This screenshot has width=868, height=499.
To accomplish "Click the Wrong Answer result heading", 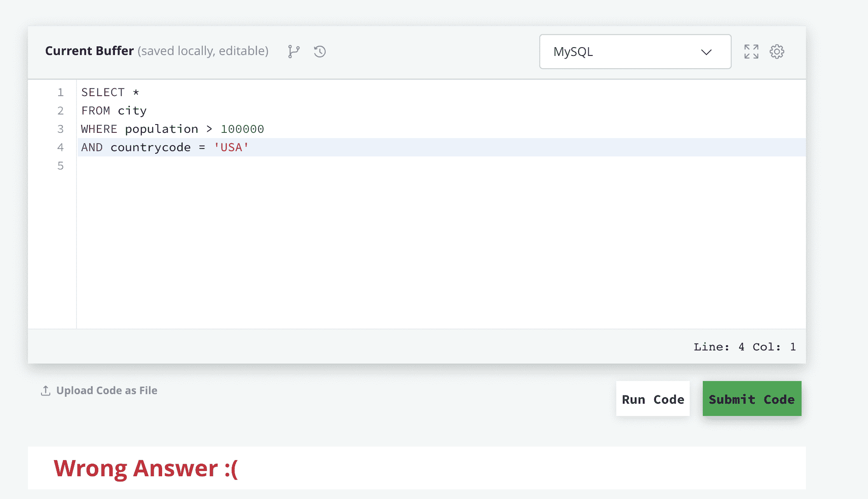I will click(x=146, y=468).
